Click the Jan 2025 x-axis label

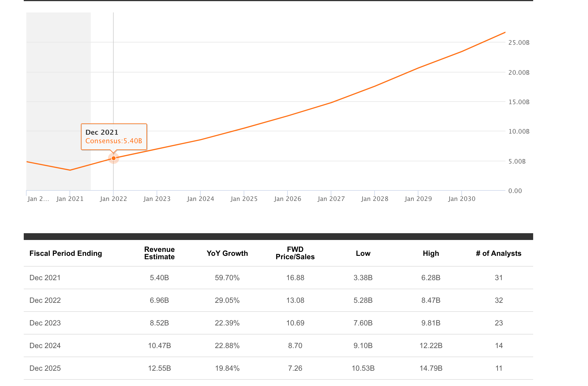pos(244,199)
